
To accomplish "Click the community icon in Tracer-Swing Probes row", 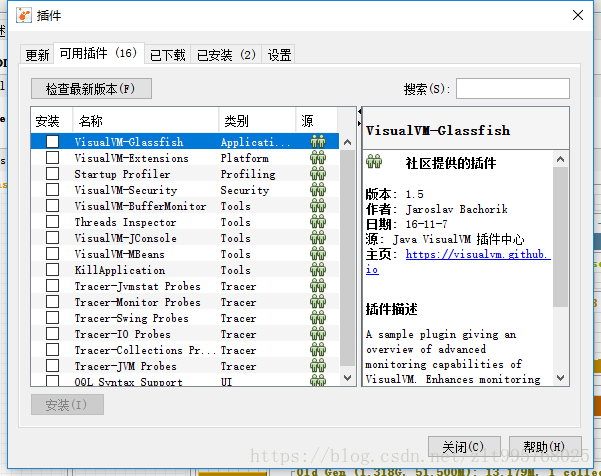I will [318, 318].
